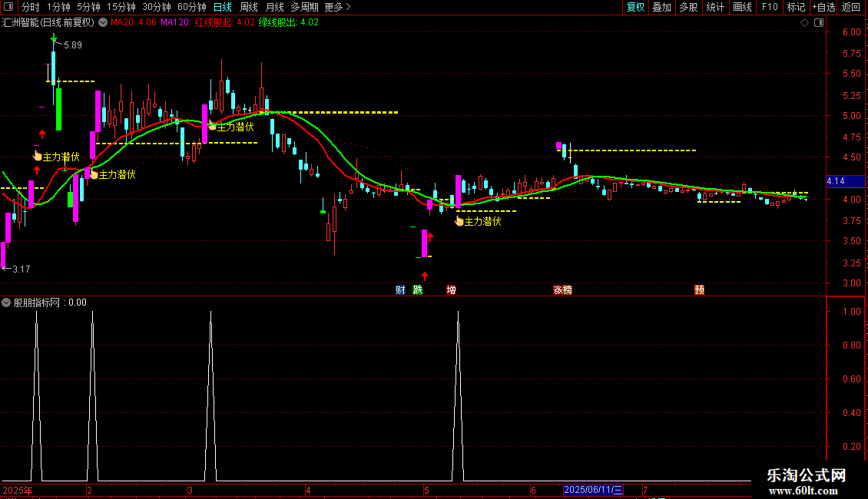Select the 30分钟 period tab

[x=156, y=7]
